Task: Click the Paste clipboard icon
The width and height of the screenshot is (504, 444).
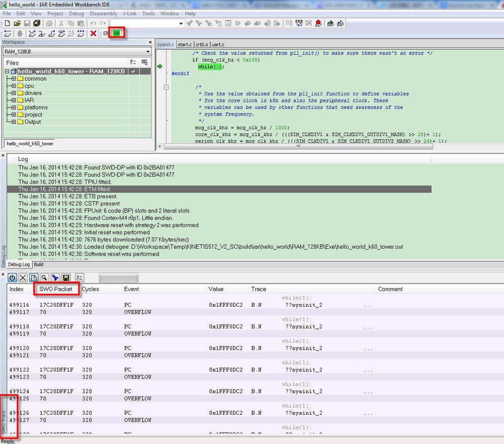Action: (81, 23)
